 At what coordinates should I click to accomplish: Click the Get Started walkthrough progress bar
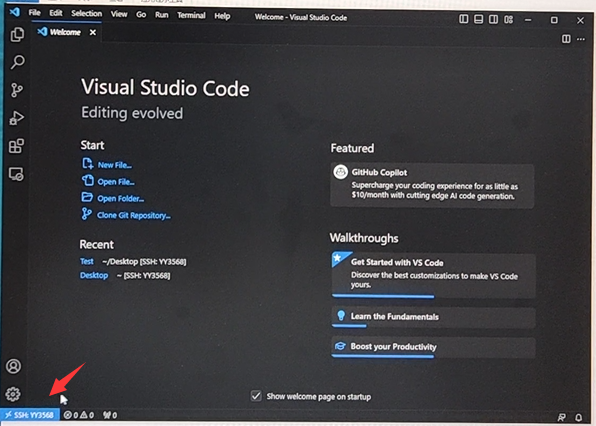pyautogui.click(x=383, y=296)
